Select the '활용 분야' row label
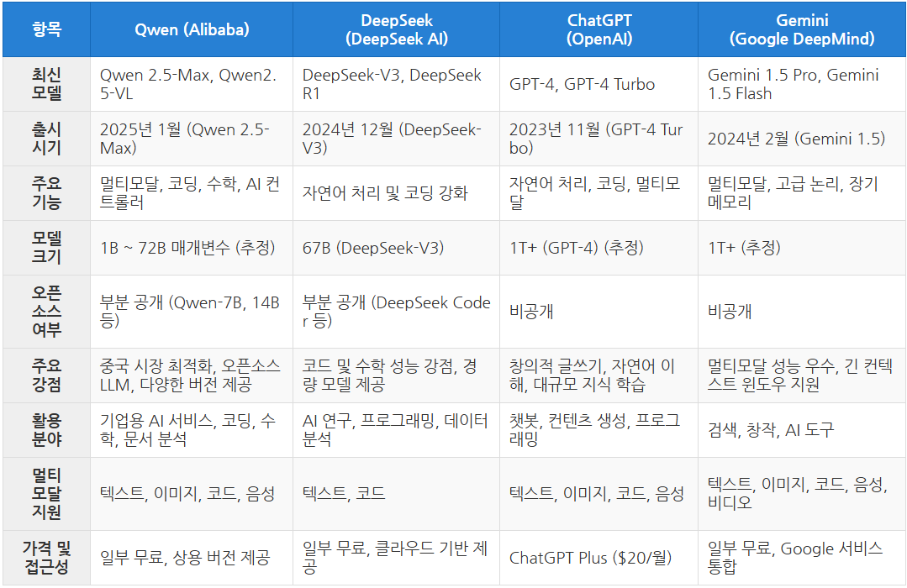Screen dimensions: 907x588 tap(47, 429)
